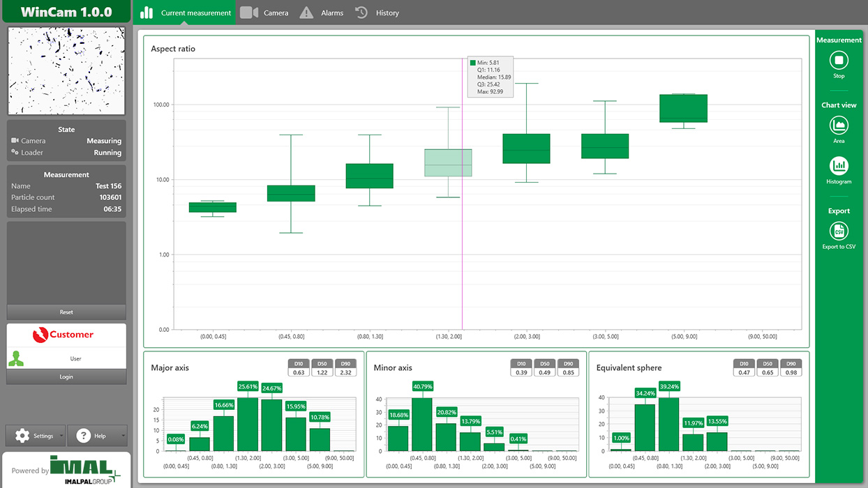Viewport: 868px width, 488px height.
Task: Open the Camera tab
Action: (264, 13)
